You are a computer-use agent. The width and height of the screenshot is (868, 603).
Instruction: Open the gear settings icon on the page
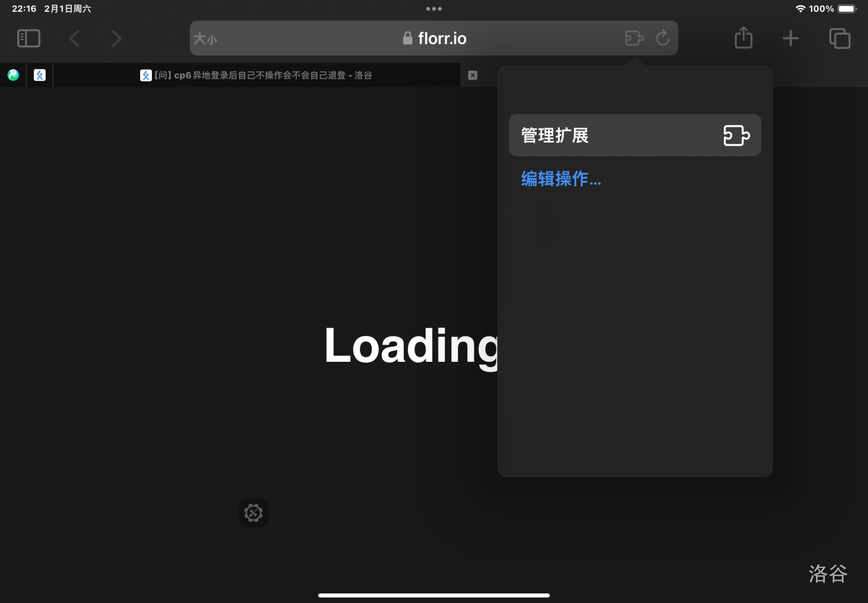click(x=254, y=513)
